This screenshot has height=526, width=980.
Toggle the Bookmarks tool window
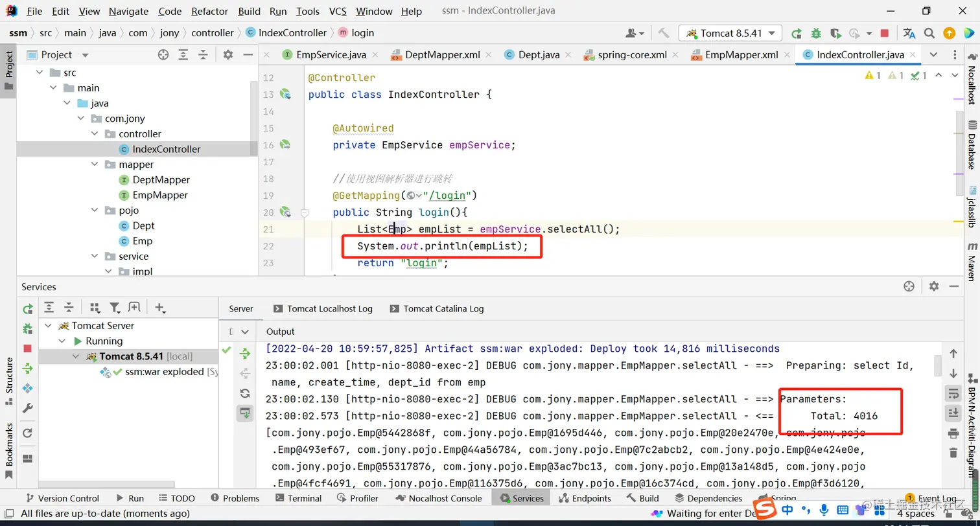(x=8, y=451)
